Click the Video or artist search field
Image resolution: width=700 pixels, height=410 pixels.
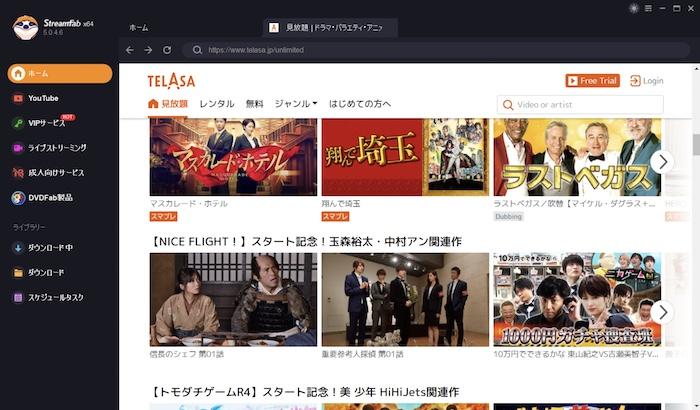click(580, 105)
